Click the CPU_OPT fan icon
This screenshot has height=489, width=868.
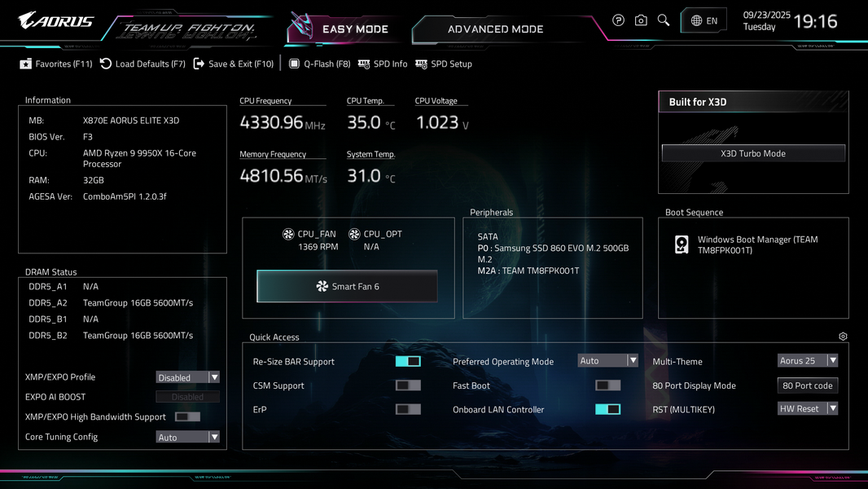354,234
